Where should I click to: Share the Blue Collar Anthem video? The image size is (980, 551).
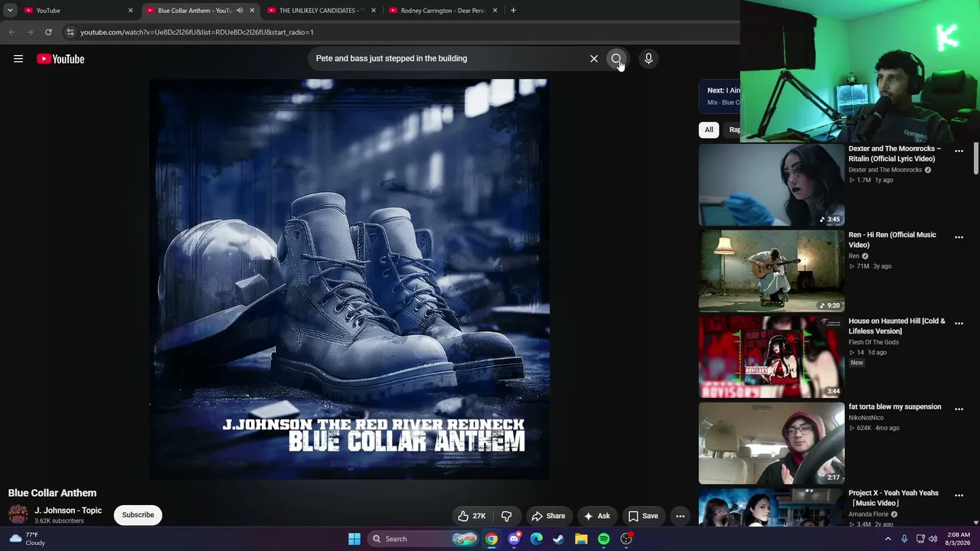pyautogui.click(x=548, y=516)
